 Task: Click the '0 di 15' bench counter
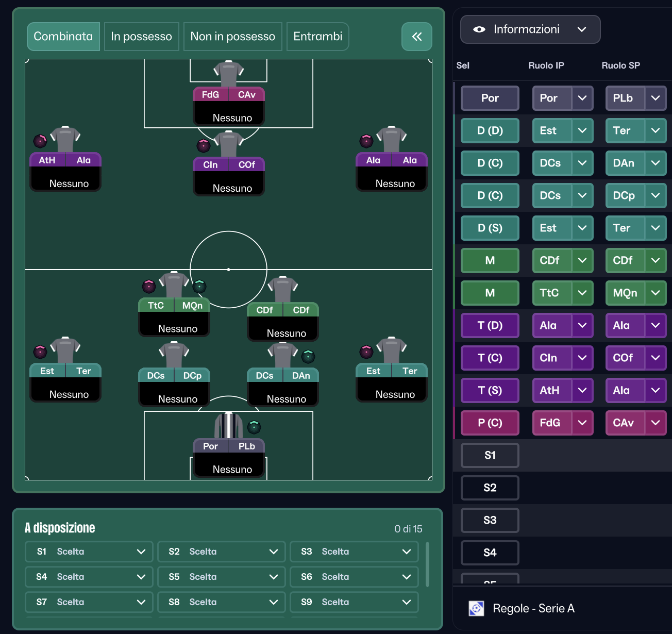pos(408,529)
